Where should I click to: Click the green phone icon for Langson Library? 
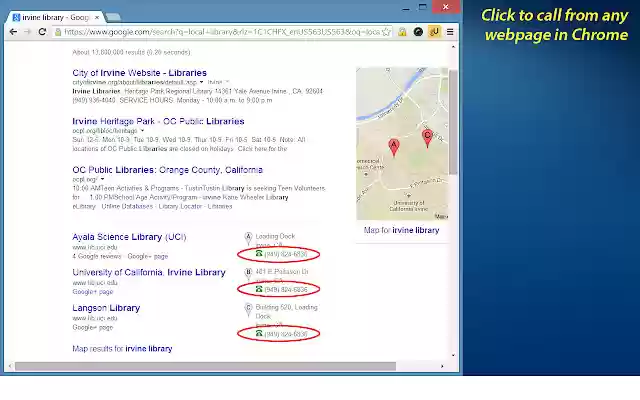tap(259, 333)
